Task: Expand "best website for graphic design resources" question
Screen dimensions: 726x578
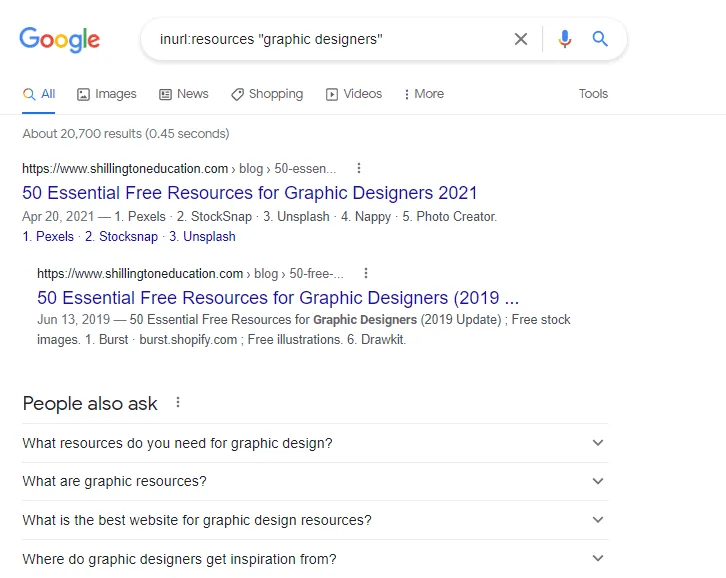Action: click(314, 520)
